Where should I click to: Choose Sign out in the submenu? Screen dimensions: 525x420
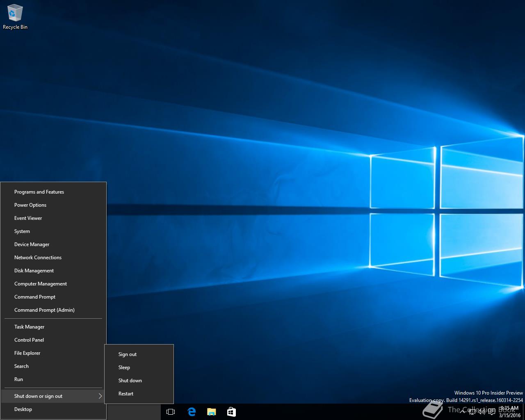pyautogui.click(x=139, y=354)
